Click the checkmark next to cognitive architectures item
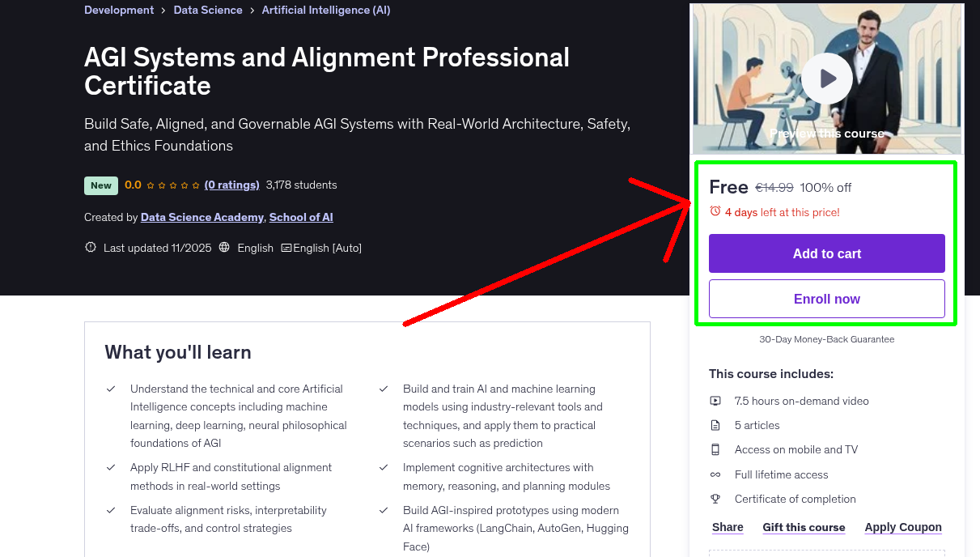This screenshot has height=557, width=980. (383, 468)
